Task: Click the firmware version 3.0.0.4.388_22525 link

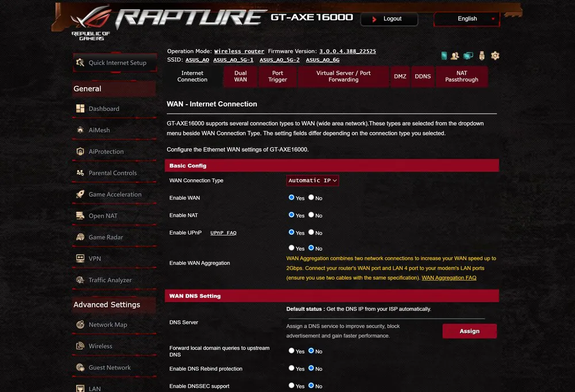Action: click(x=347, y=51)
